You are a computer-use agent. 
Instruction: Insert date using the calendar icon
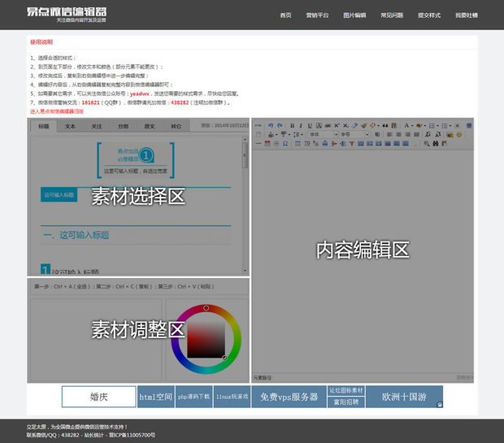tap(267, 144)
